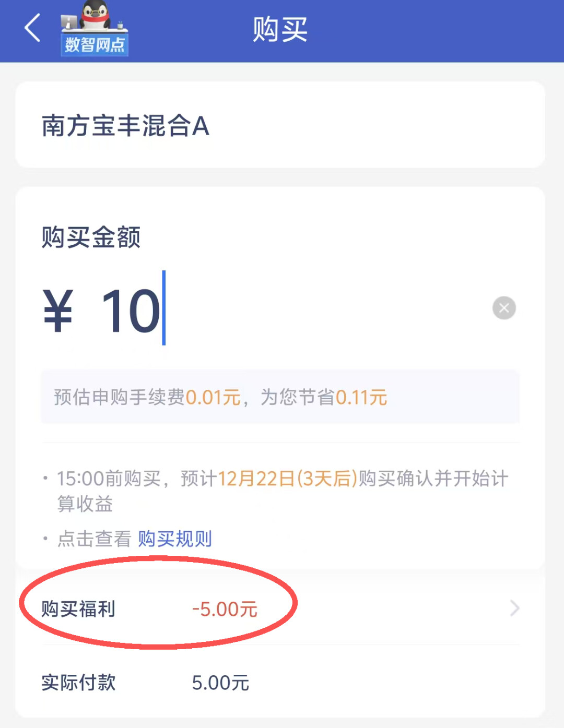This screenshot has height=728, width=564.
Task: Tap the actual payment 5.00元 amount
Action: pyautogui.click(x=220, y=683)
